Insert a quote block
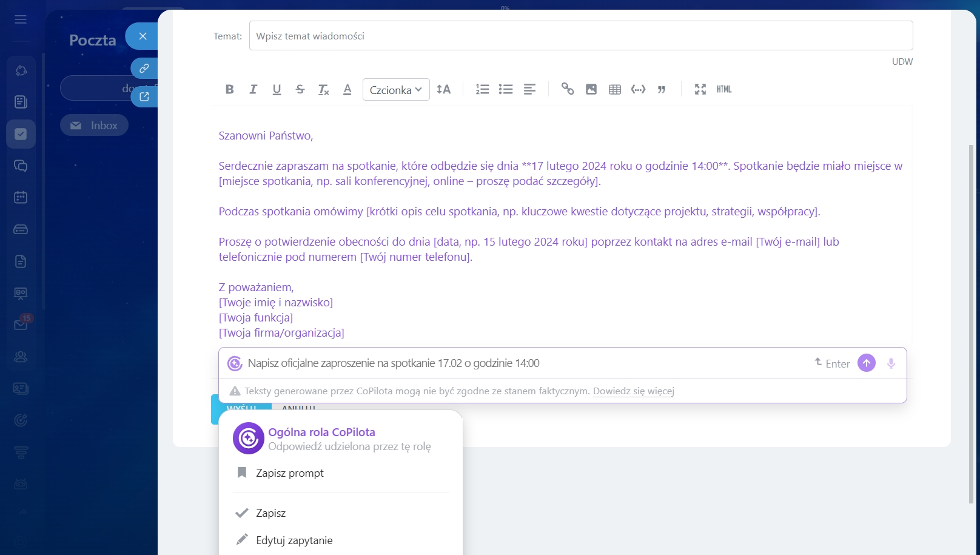Viewport: 980px width, 555px height. click(x=662, y=90)
